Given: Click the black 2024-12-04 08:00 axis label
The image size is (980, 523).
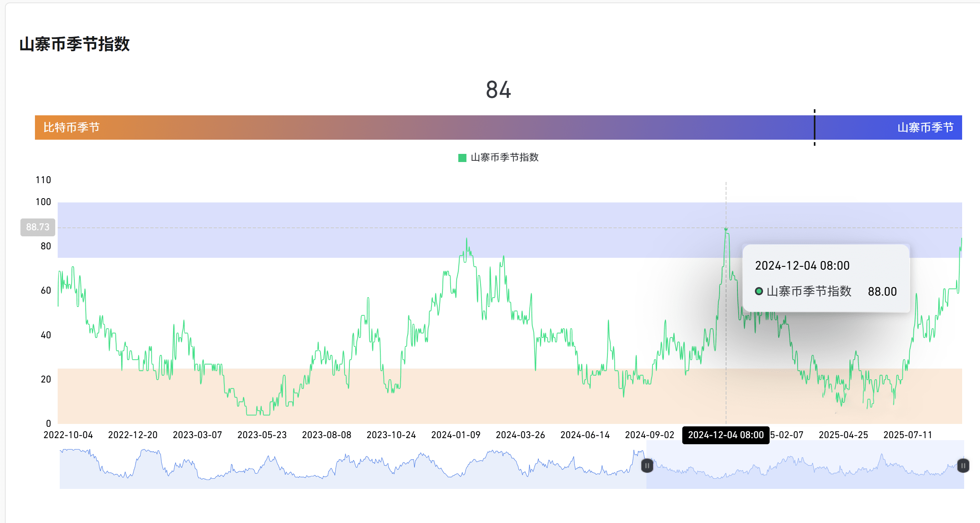Looking at the screenshot, I should [x=726, y=435].
